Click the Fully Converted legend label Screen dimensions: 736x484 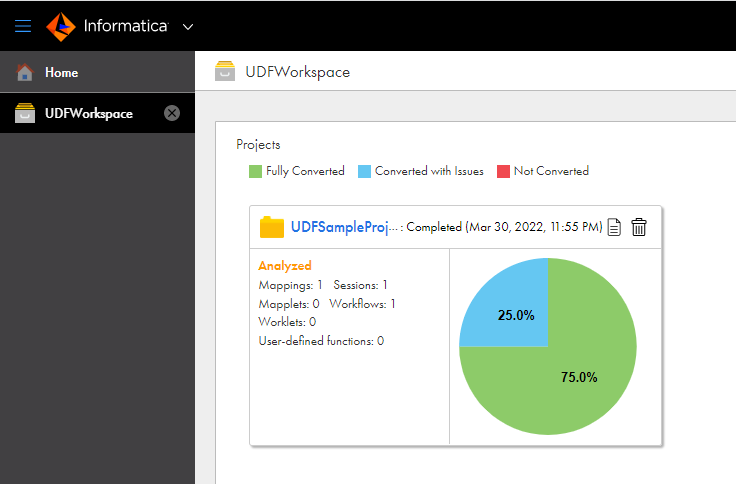(x=305, y=171)
